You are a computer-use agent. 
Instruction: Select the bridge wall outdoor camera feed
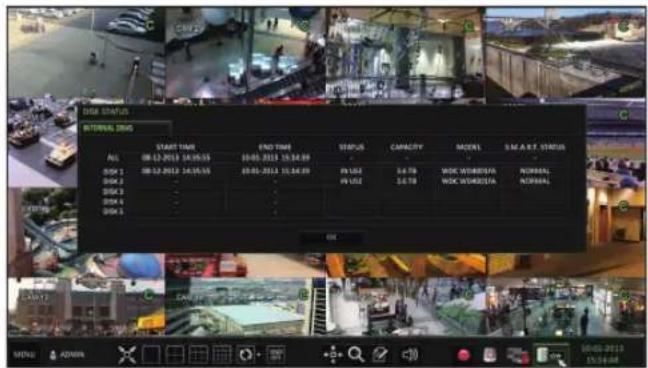click(x=565, y=53)
